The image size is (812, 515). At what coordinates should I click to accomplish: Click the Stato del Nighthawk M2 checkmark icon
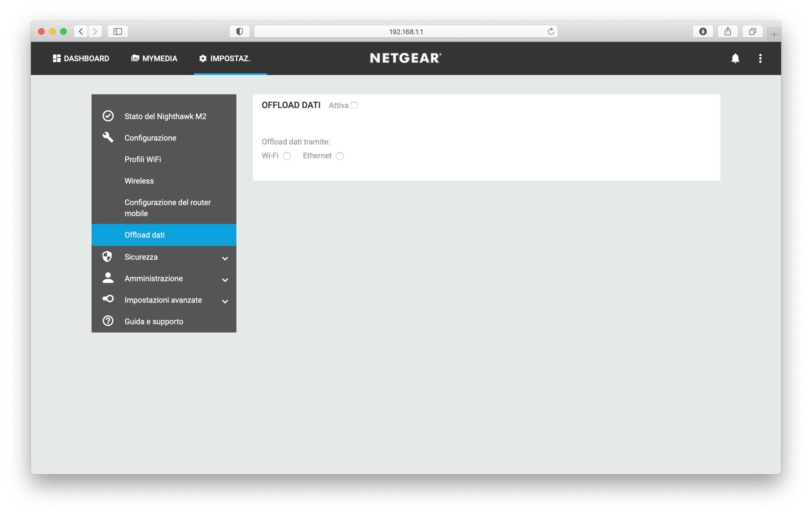click(108, 116)
